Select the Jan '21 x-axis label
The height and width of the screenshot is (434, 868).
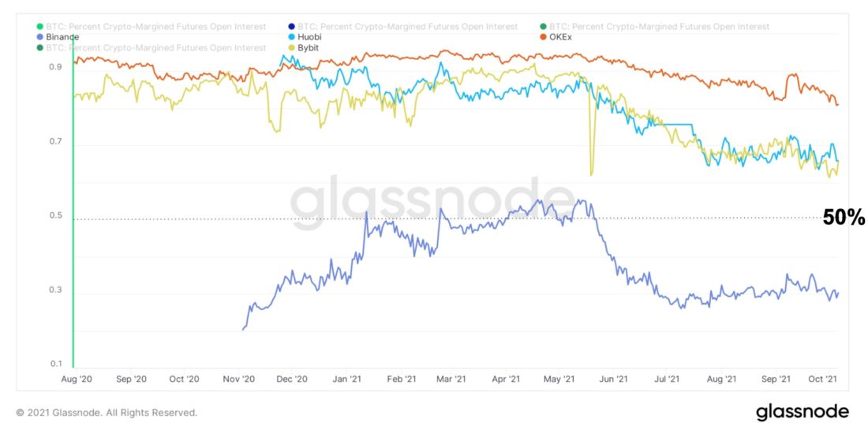pyautogui.click(x=348, y=380)
